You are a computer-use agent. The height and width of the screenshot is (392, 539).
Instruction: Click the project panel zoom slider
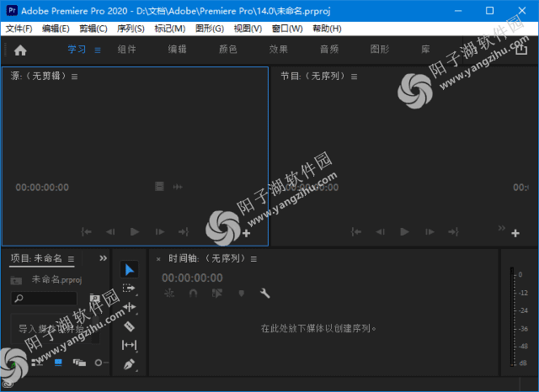101,363
